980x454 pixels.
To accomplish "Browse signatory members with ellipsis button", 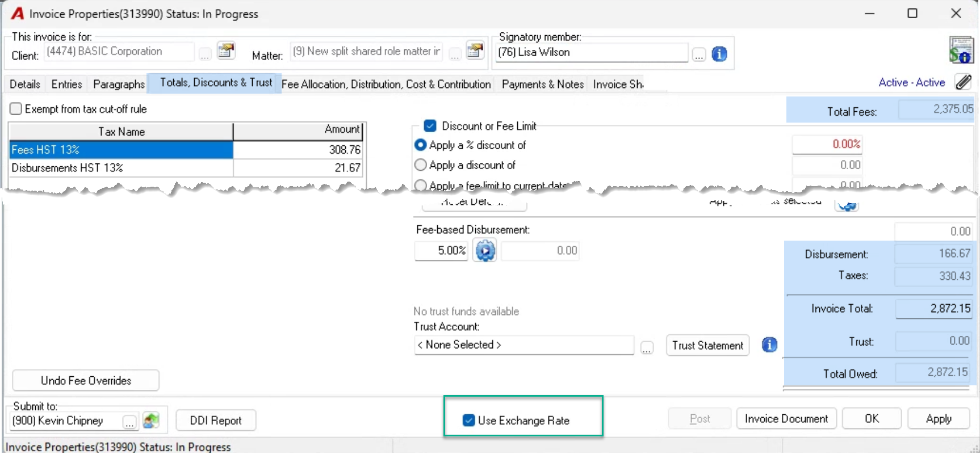I will pos(699,54).
